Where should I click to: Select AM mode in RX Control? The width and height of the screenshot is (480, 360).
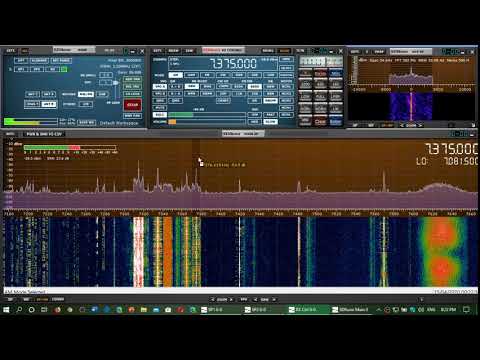tap(176, 75)
